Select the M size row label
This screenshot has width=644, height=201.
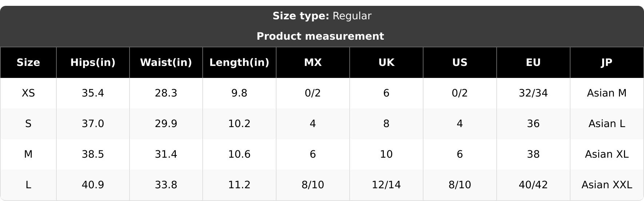(28, 154)
